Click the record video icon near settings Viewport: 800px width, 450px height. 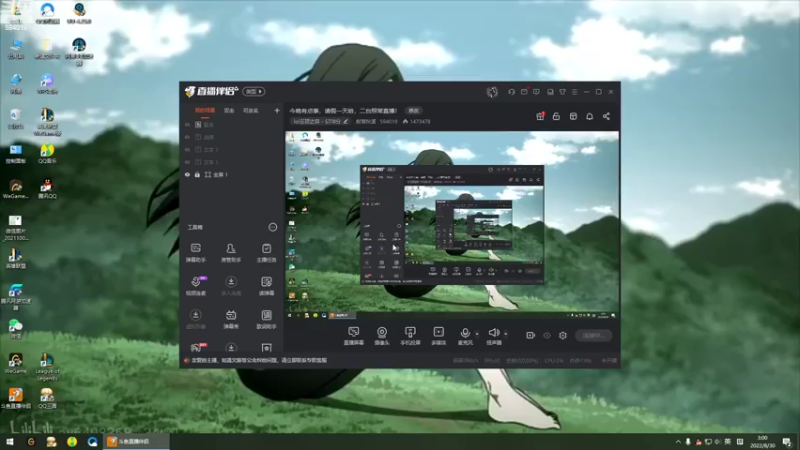(x=530, y=336)
